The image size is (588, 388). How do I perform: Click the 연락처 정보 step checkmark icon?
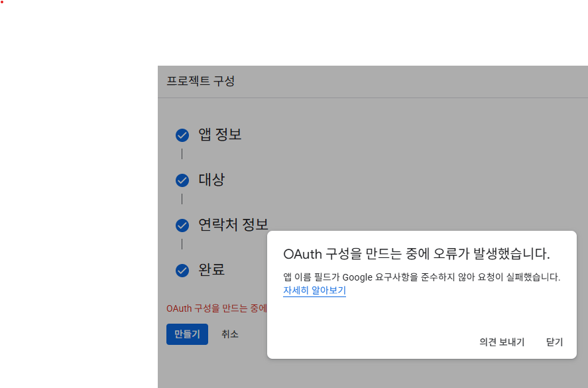[x=182, y=225]
